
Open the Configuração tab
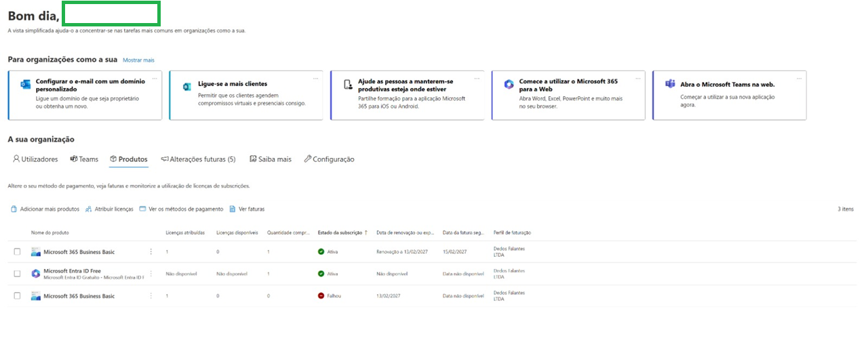click(329, 159)
